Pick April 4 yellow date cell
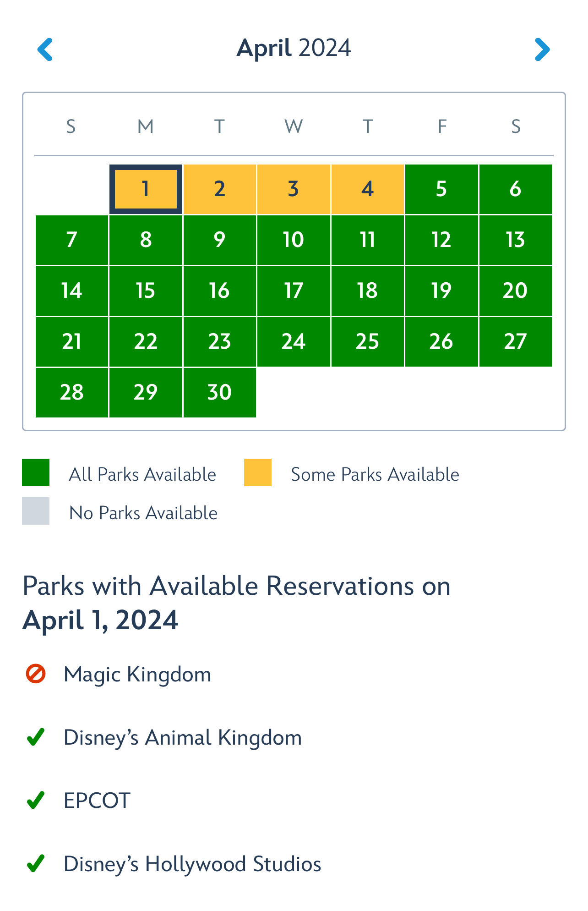Image resolution: width=588 pixels, height=911 pixels. click(368, 189)
